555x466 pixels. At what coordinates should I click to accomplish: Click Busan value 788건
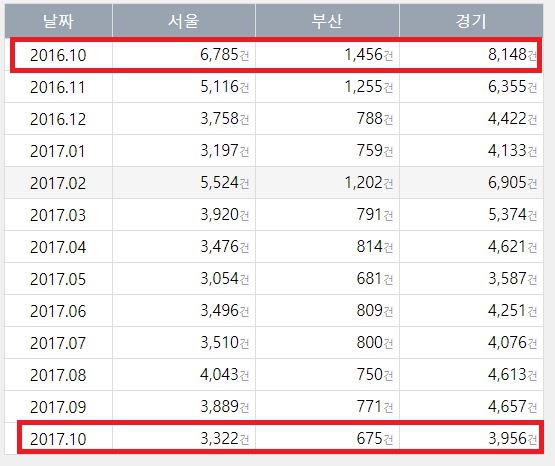coord(374,119)
